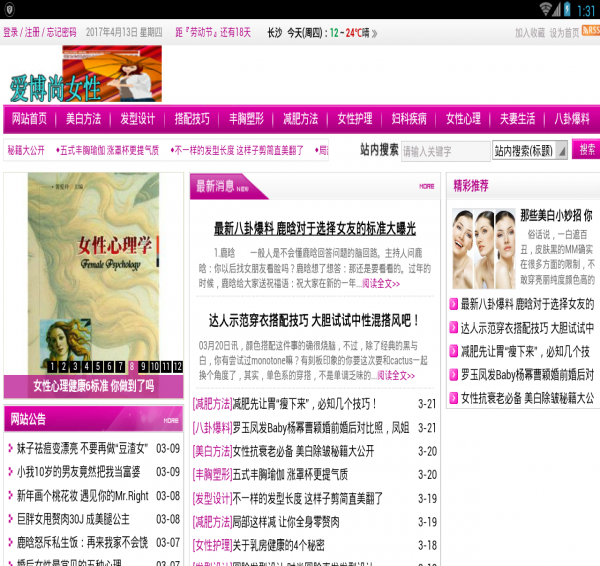Screen dimensions: 600x566
Task: Click 阅读全文 under the 穿衣搭配 article
Action: (x=396, y=375)
